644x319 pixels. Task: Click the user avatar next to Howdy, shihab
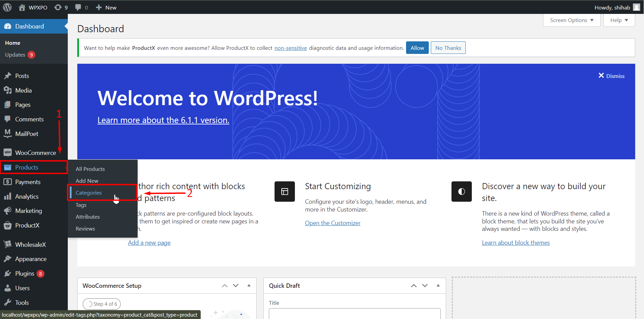point(637,7)
